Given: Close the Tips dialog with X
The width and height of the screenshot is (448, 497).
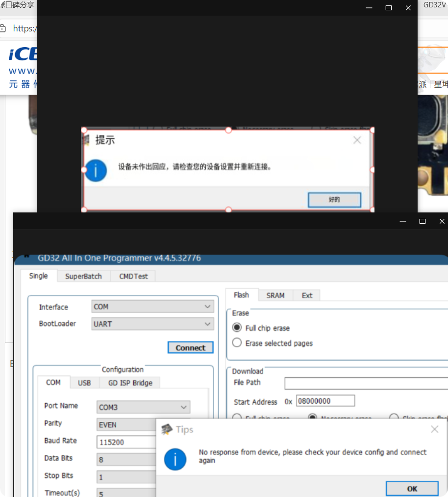Looking at the screenshot, I should pos(434,429).
